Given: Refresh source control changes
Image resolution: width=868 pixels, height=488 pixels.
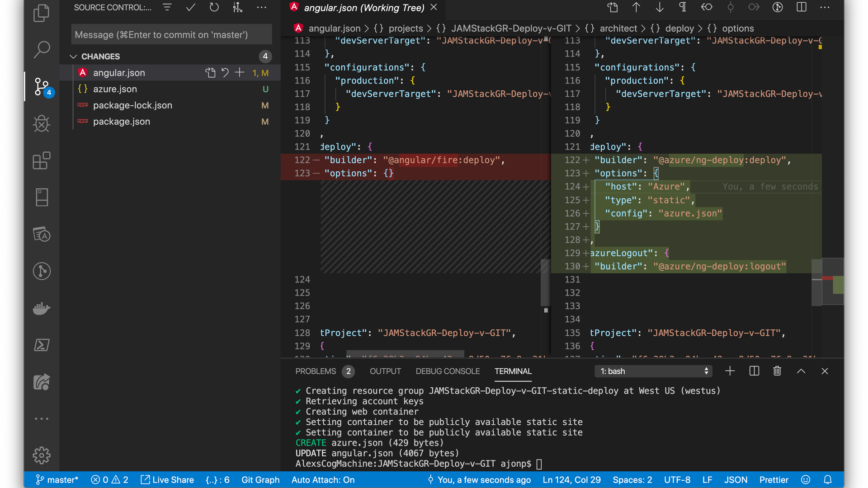Looking at the screenshot, I should [214, 7].
